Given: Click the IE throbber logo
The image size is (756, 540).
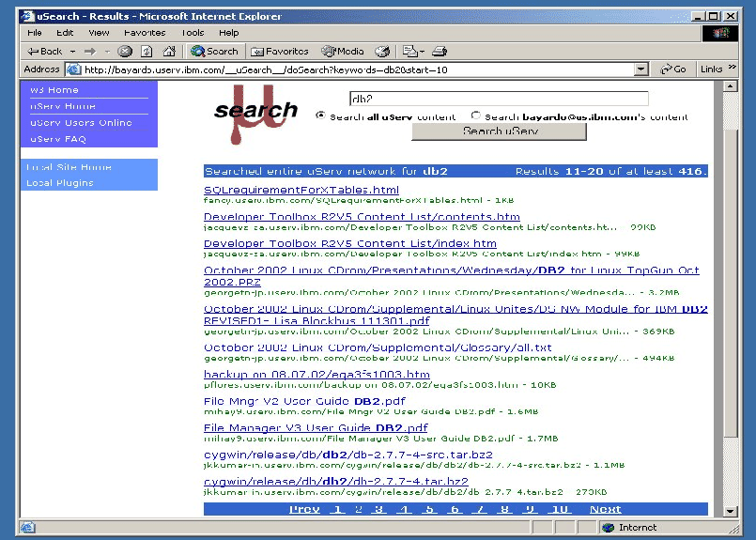Looking at the screenshot, I should tap(719, 33).
